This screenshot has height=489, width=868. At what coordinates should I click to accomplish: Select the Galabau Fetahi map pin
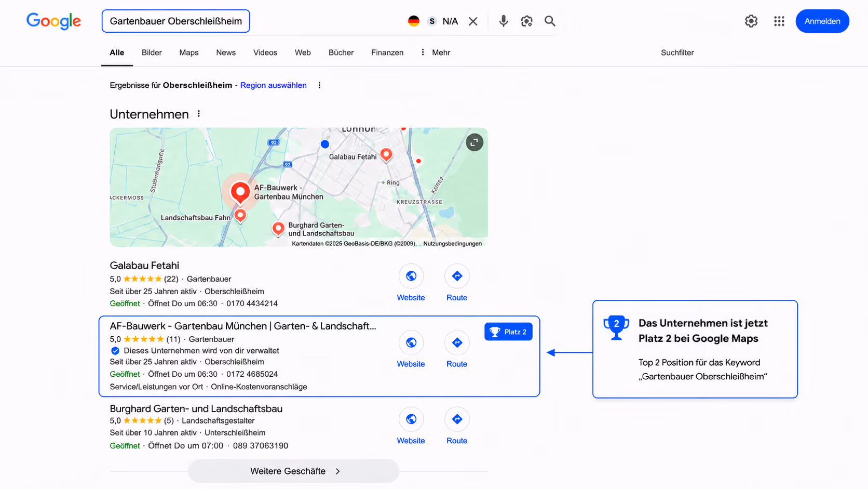click(386, 155)
